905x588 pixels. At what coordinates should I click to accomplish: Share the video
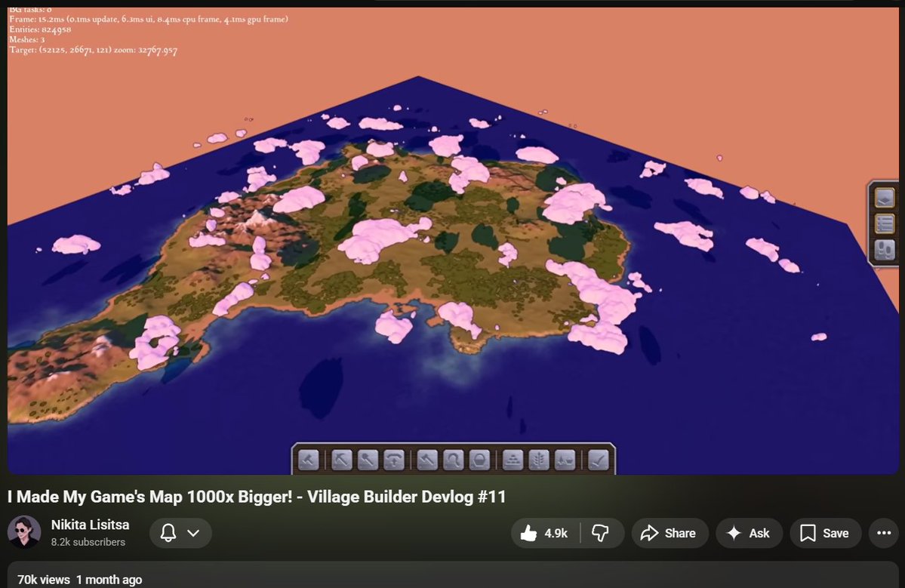point(669,533)
